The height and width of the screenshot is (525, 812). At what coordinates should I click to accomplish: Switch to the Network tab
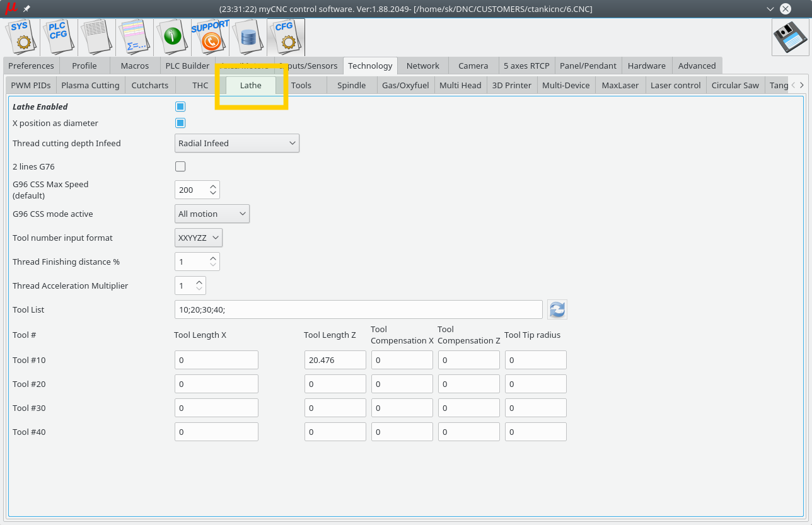pos(422,66)
